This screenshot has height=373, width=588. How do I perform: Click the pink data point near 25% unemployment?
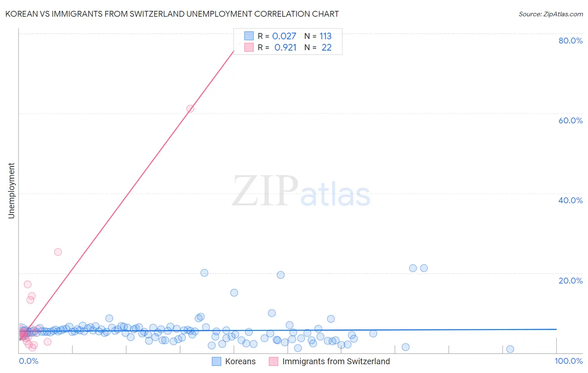pyautogui.click(x=58, y=252)
